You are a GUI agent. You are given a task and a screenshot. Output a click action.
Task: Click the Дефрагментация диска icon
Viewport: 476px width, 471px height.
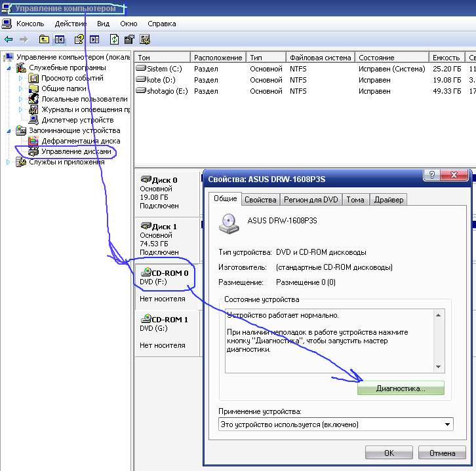coord(33,141)
